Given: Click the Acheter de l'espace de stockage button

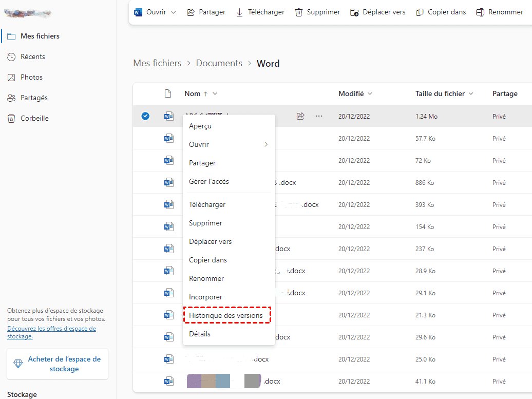Looking at the screenshot, I should click(58, 364).
